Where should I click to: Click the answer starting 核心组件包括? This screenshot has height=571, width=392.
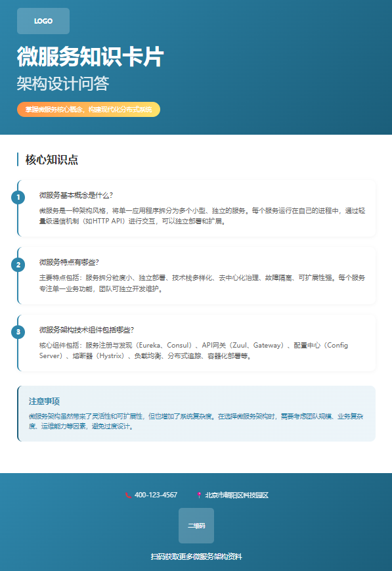[x=194, y=350]
